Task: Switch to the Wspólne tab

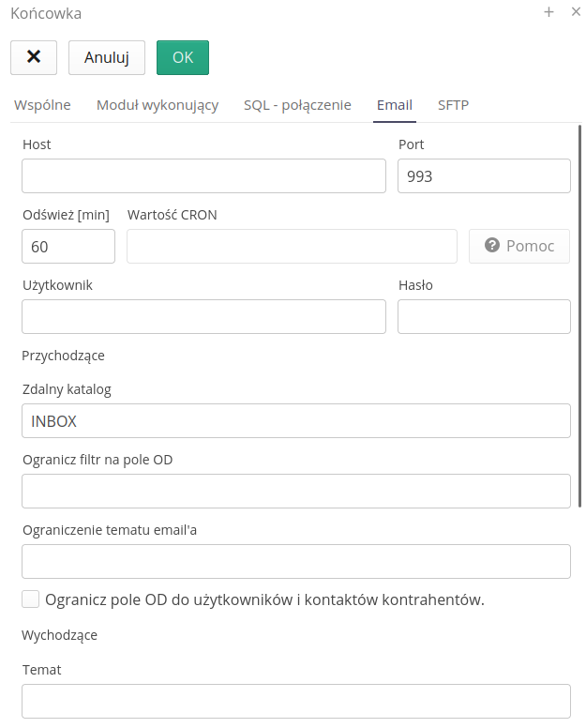Action: coord(42,105)
